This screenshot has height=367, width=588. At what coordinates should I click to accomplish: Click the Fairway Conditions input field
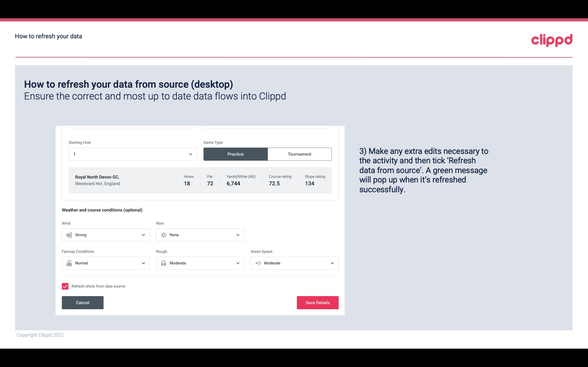pyautogui.click(x=105, y=263)
